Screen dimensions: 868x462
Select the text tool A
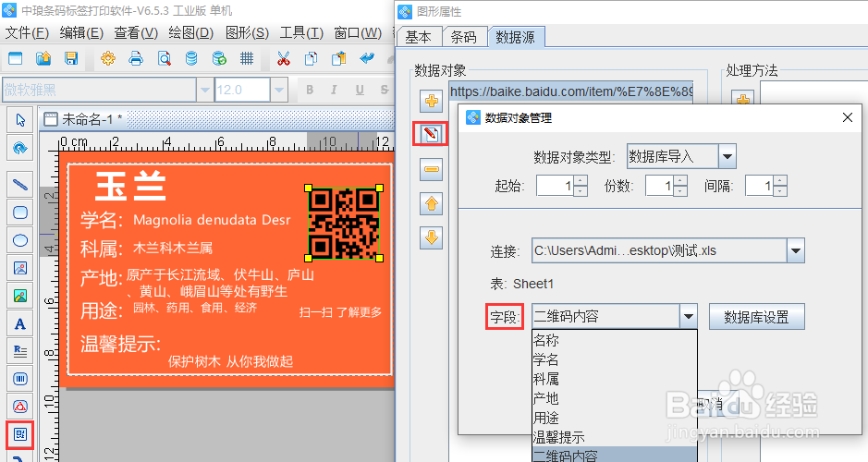tap(20, 323)
